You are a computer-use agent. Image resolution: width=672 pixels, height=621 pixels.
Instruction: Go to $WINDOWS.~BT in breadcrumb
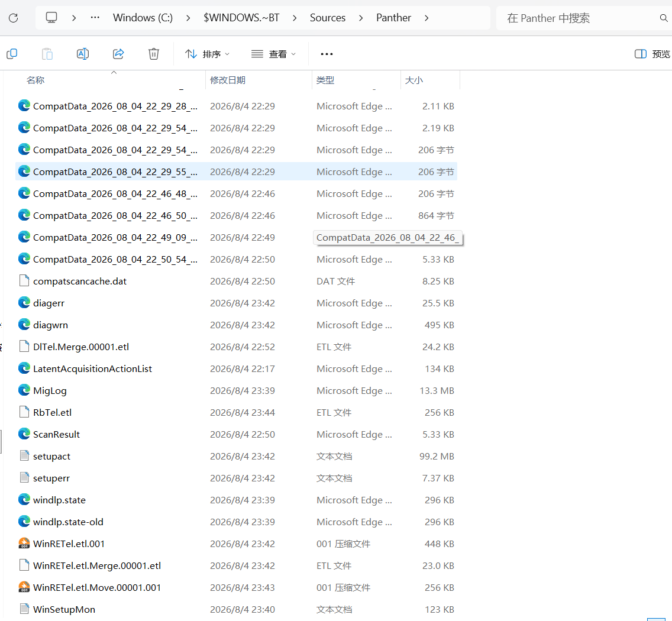pyautogui.click(x=241, y=18)
